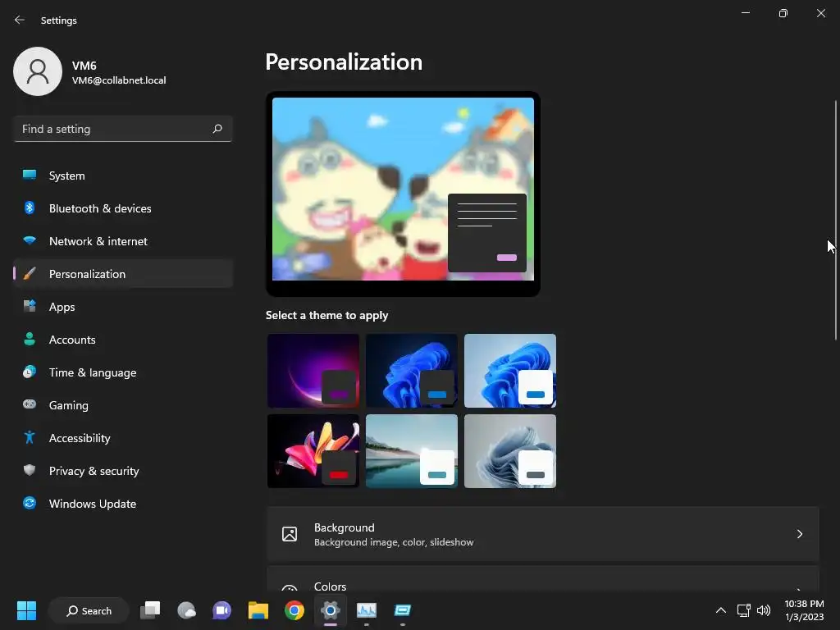Image resolution: width=840 pixels, height=630 pixels.
Task: Open Accounts settings page
Action: 123,339
